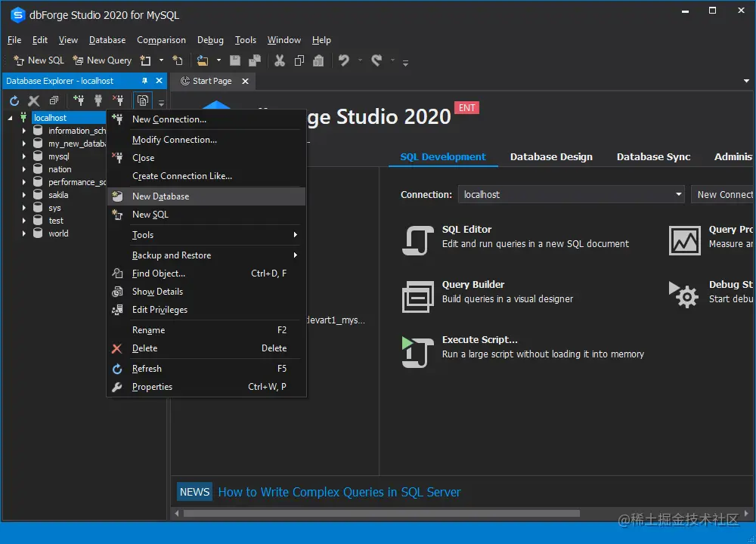Open the Comparison menu
Screen dimensions: 756x544
(x=161, y=39)
